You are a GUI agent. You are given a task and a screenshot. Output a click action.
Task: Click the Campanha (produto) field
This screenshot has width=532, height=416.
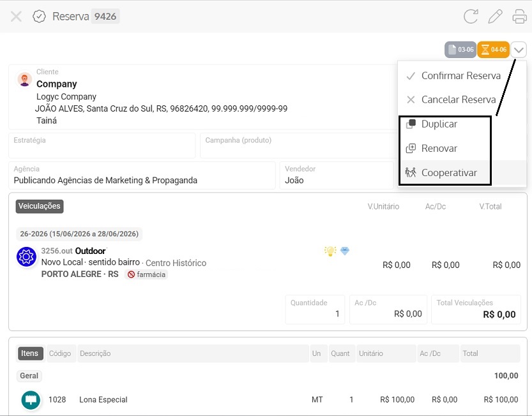click(x=297, y=145)
